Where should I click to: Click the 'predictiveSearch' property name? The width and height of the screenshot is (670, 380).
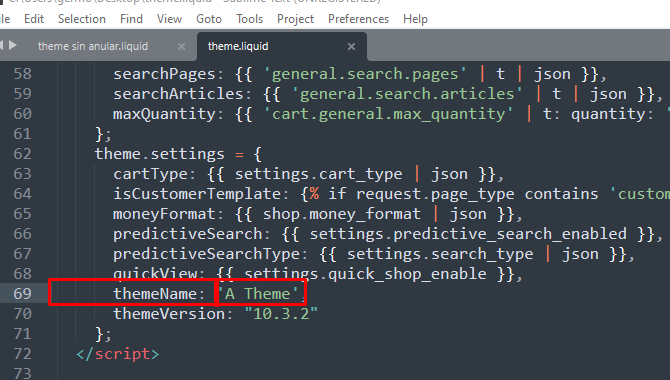coord(188,234)
